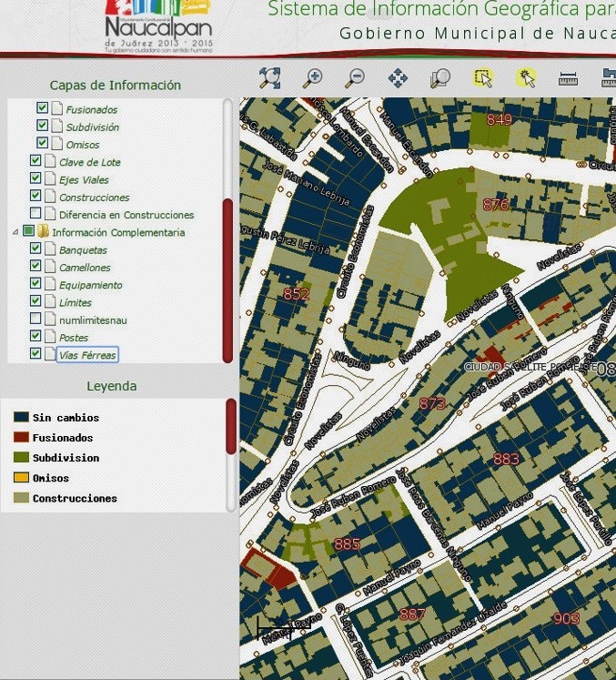Image resolution: width=616 pixels, height=680 pixels.
Task: Select the zoom out magnifier tool
Action: [355, 78]
